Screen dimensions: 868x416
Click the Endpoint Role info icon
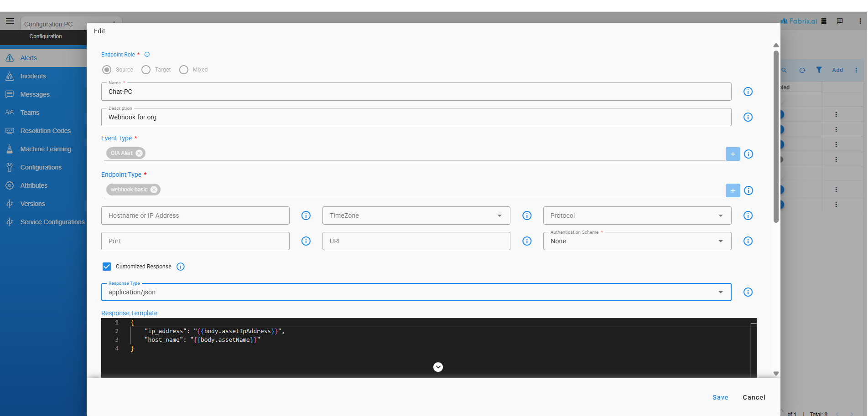pos(147,54)
